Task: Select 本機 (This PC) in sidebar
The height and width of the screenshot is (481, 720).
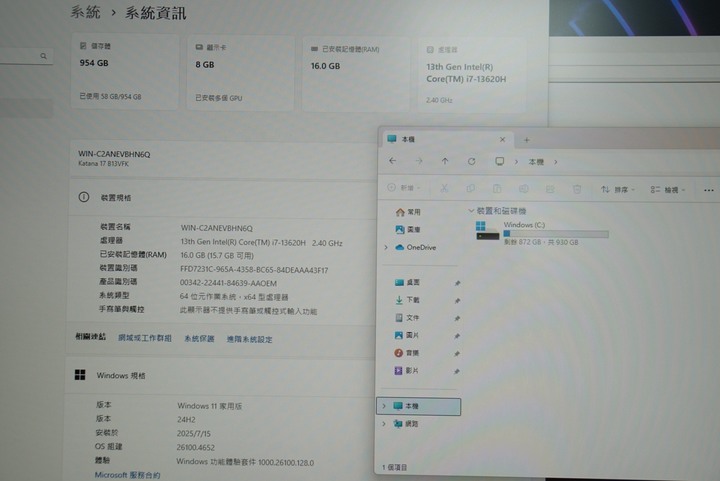Action: tap(419, 406)
